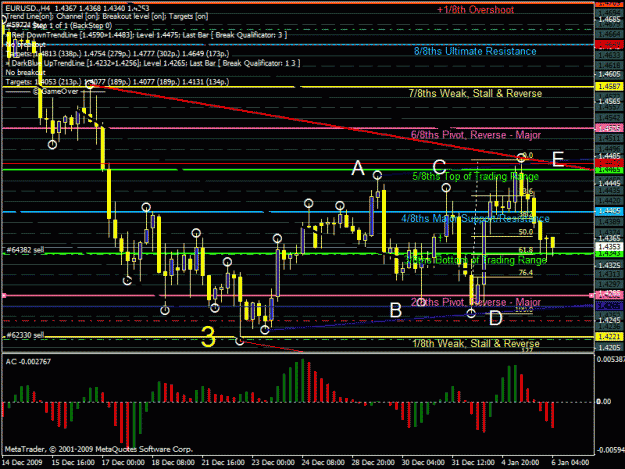This screenshot has height=469, width=625.
Task: Click the yellow 1.4221 price tag
Action: [x=609, y=337]
